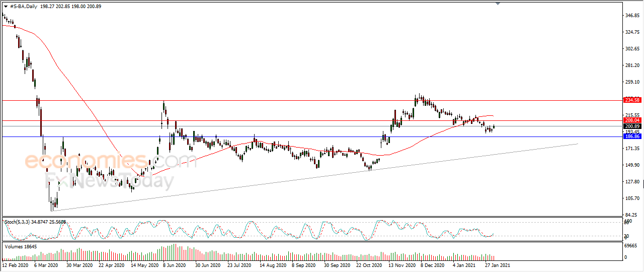Click the OHLC values 198.27 202.85 198.00 200.89
644x272 pixels.
click(71, 7)
